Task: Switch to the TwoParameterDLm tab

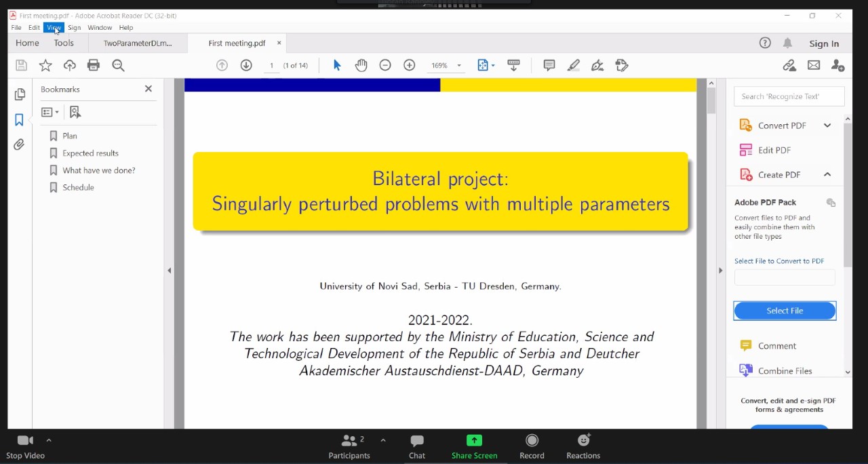Action: (138, 43)
